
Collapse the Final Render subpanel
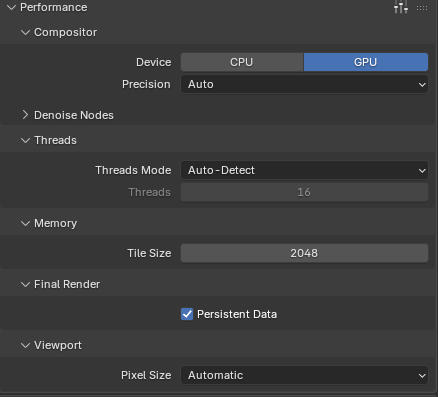pos(25,284)
